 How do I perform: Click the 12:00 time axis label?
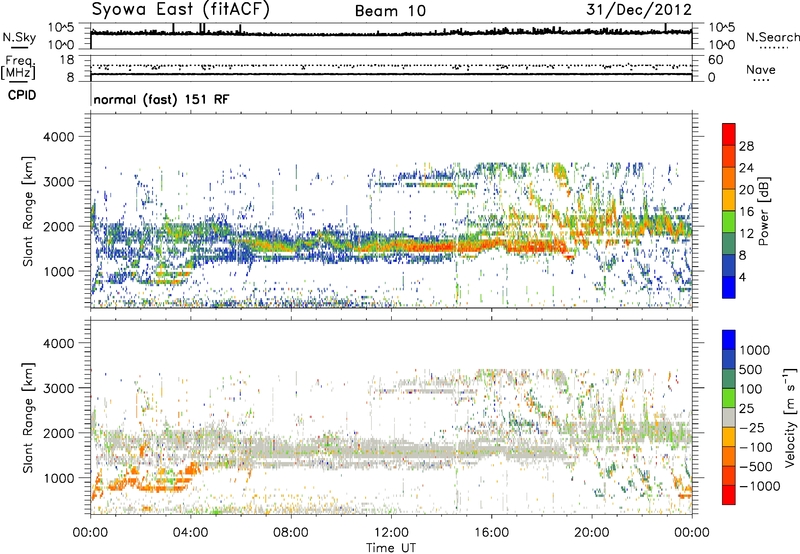click(391, 533)
